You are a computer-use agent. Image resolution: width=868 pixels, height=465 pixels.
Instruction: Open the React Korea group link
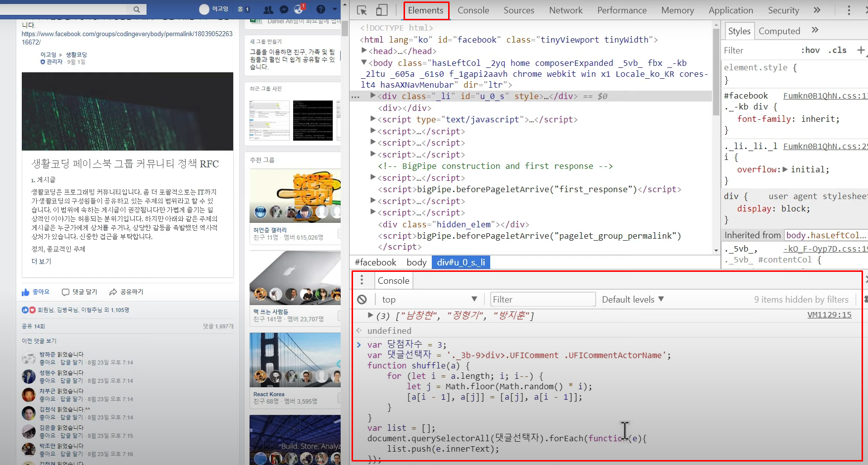(269, 394)
